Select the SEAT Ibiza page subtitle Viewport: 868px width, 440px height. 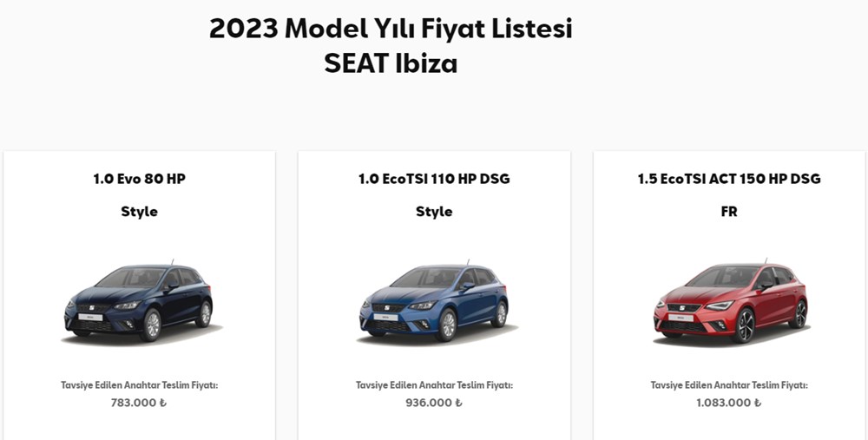tap(391, 63)
